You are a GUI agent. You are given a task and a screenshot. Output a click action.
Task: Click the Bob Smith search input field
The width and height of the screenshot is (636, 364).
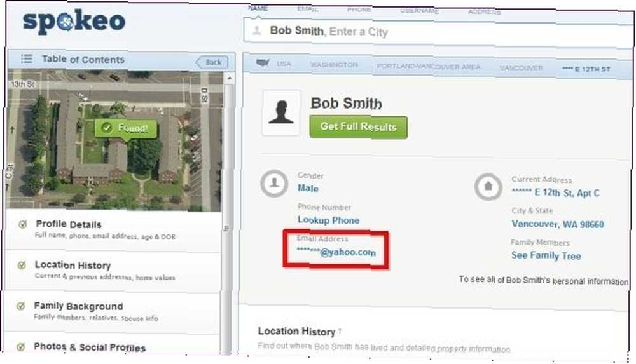point(438,32)
